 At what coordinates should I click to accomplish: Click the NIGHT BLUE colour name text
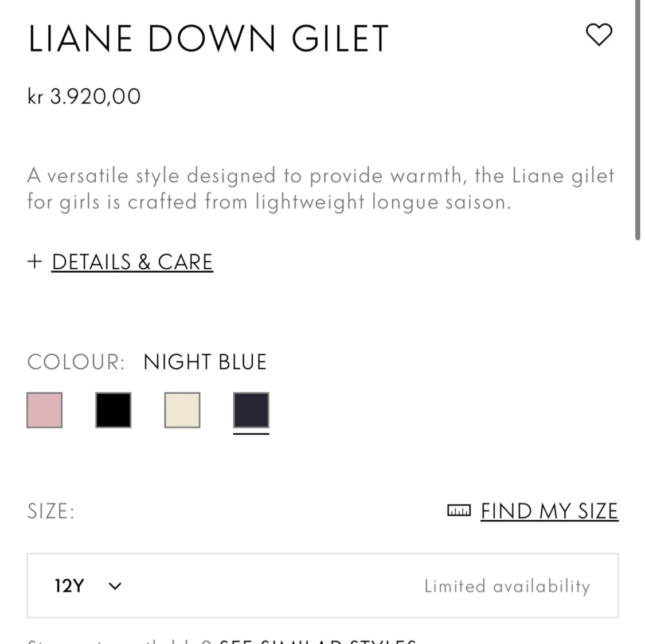click(x=205, y=362)
